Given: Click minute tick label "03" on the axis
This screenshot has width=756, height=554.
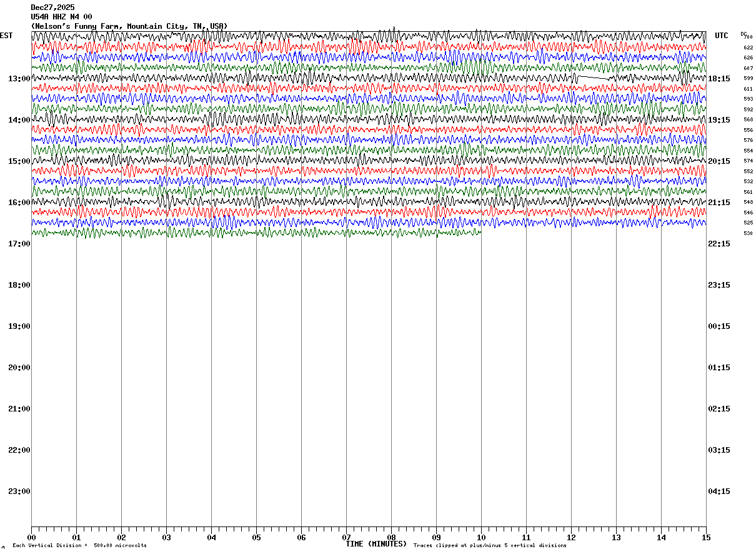Looking at the screenshot, I should (x=166, y=537).
